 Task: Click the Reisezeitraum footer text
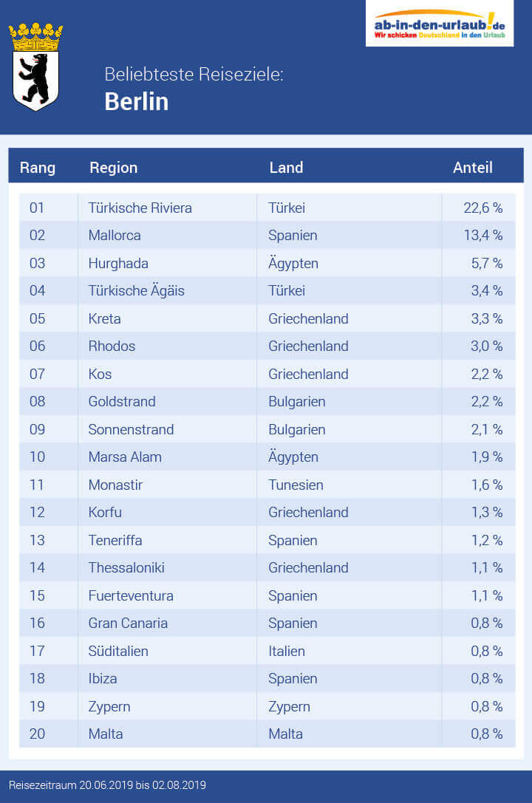click(x=107, y=785)
